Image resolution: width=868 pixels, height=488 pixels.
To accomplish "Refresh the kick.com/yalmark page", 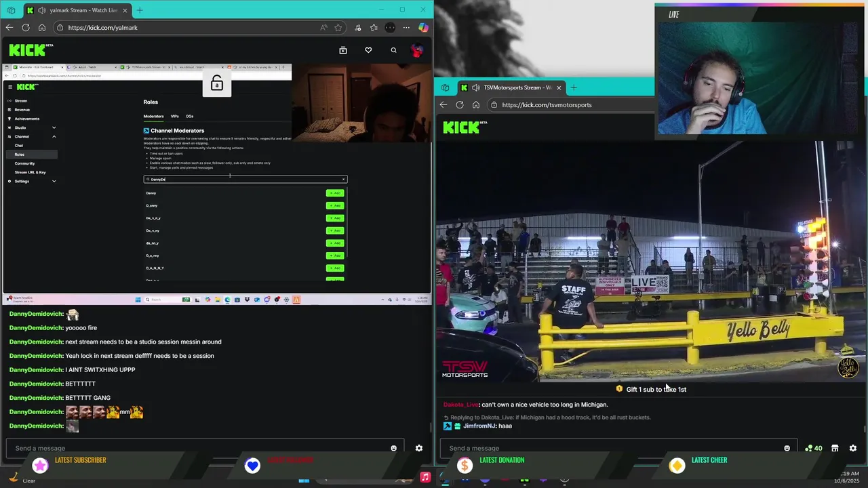I will click(x=26, y=28).
